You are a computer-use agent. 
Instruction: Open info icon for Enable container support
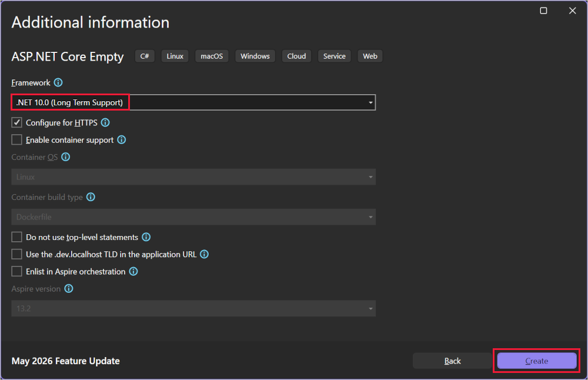[x=122, y=139]
